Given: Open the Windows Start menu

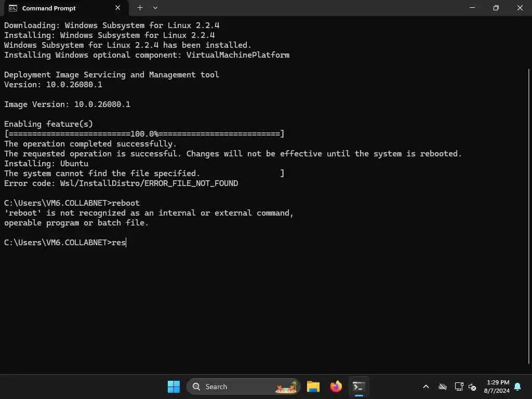Looking at the screenshot, I should coord(174,387).
